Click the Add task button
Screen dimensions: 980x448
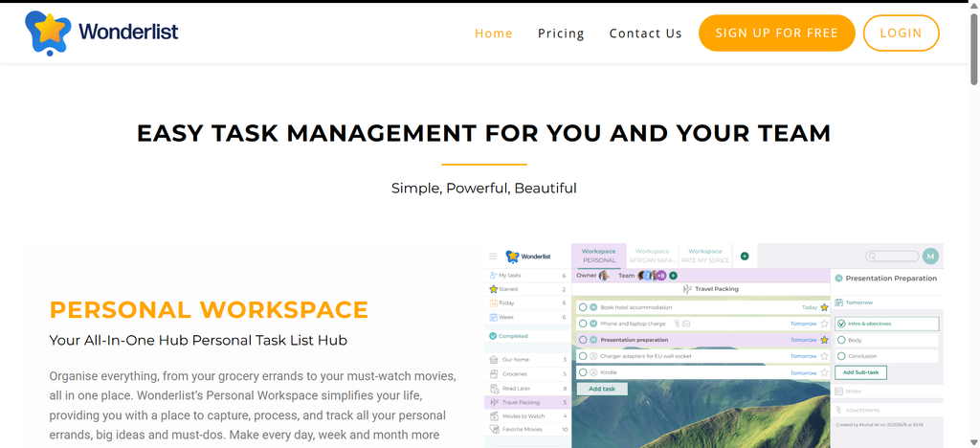(x=602, y=389)
